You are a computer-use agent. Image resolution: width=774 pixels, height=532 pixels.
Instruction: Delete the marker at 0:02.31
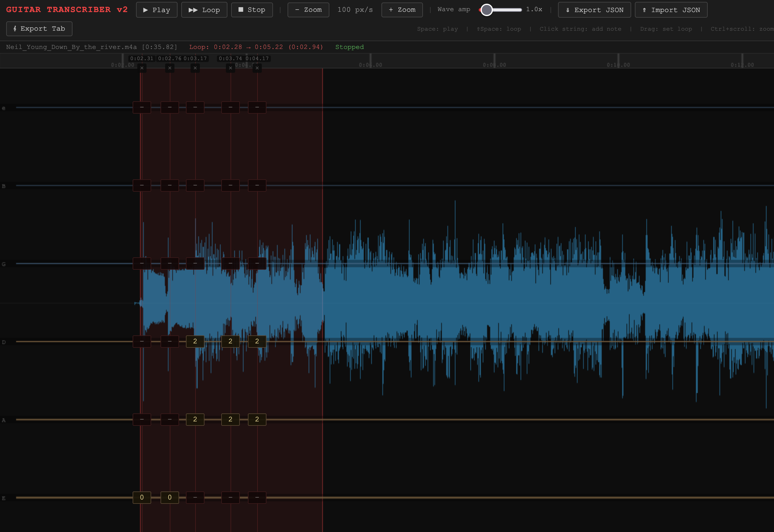142,68
